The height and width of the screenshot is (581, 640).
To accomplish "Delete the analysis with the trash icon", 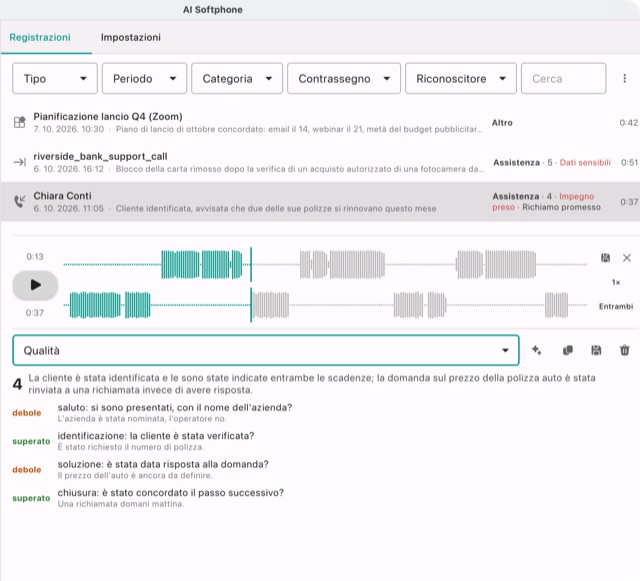I will tap(624, 350).
